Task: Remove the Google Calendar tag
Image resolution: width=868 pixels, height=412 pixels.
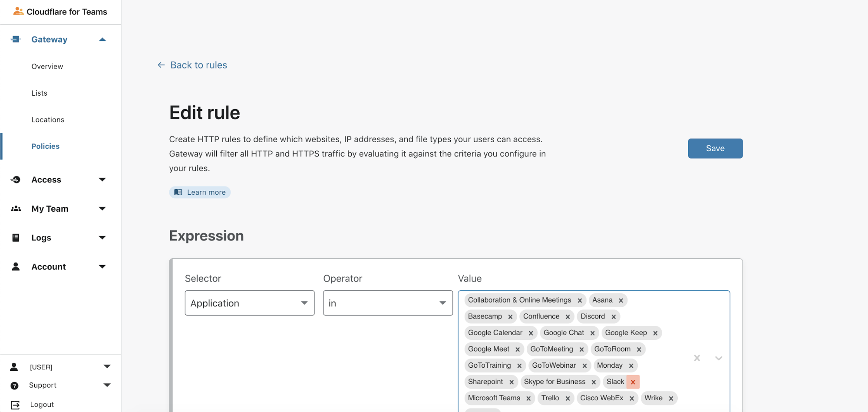Action: [x=531, y=333]
